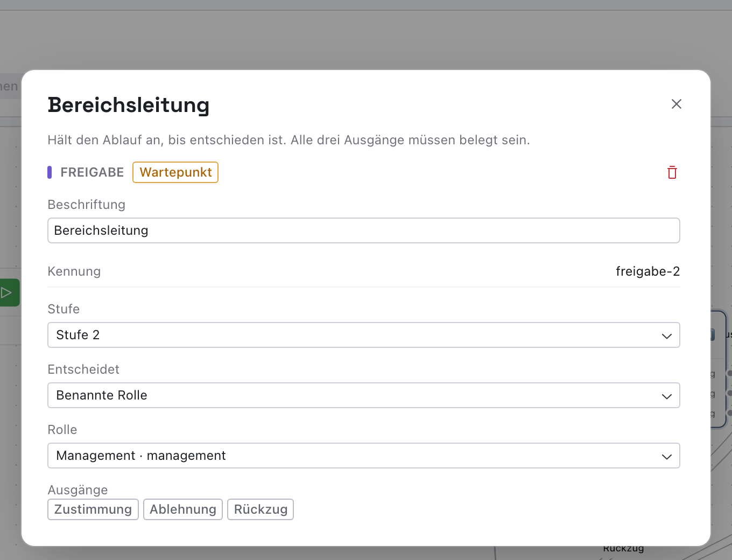Click description text about Ausgänge
732x560 pixels.
289,140
